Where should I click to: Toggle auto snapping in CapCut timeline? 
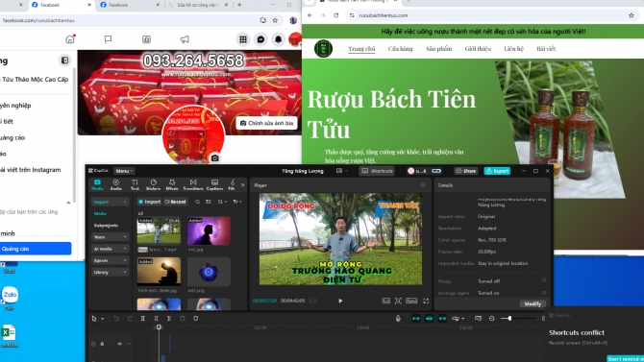click(x=430, y=318)
